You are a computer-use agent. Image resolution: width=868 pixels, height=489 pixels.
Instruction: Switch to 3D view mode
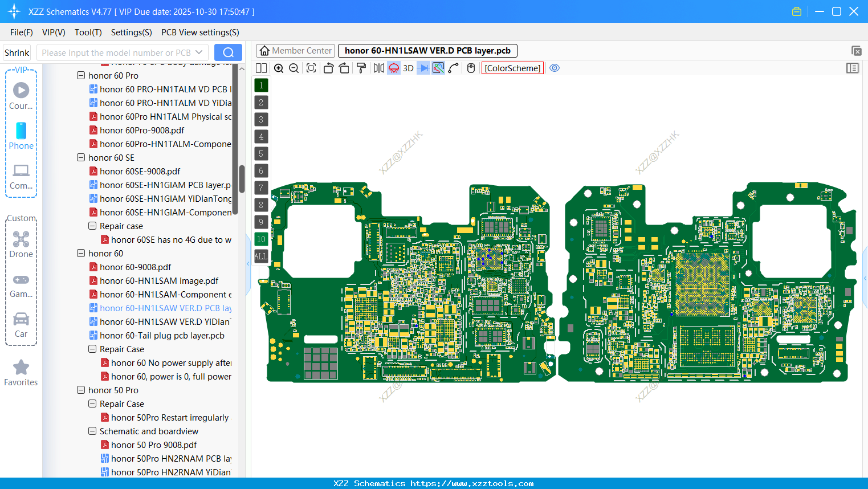coord(408,68)
